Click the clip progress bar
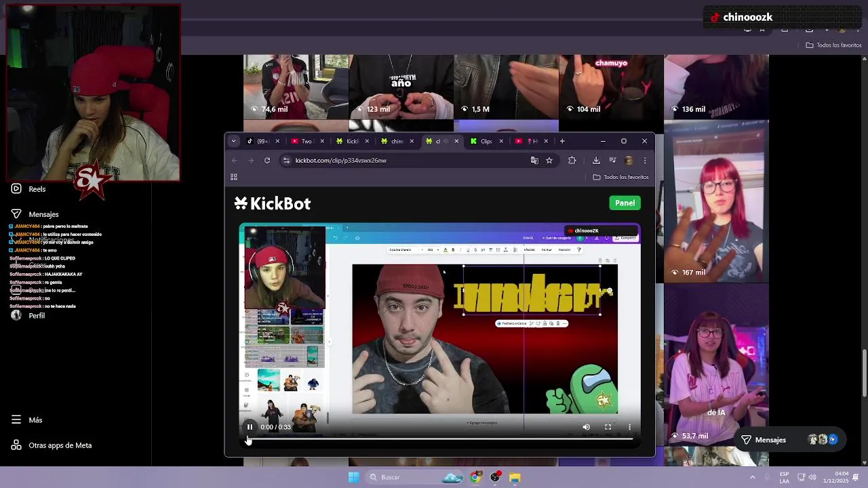 point(439,439)
